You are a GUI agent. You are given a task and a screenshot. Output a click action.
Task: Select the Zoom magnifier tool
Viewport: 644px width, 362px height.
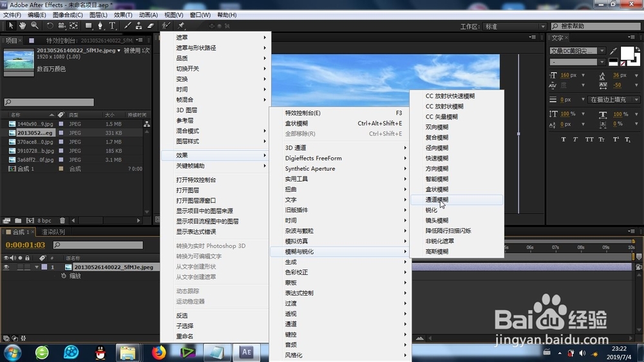point(35,26)
